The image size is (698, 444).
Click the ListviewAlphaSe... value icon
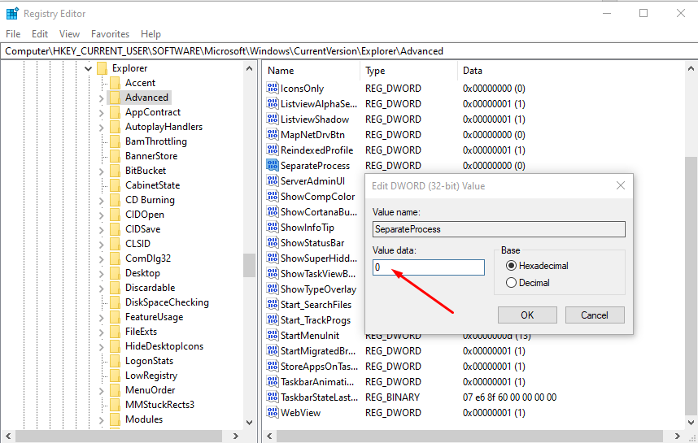point(272,103)
